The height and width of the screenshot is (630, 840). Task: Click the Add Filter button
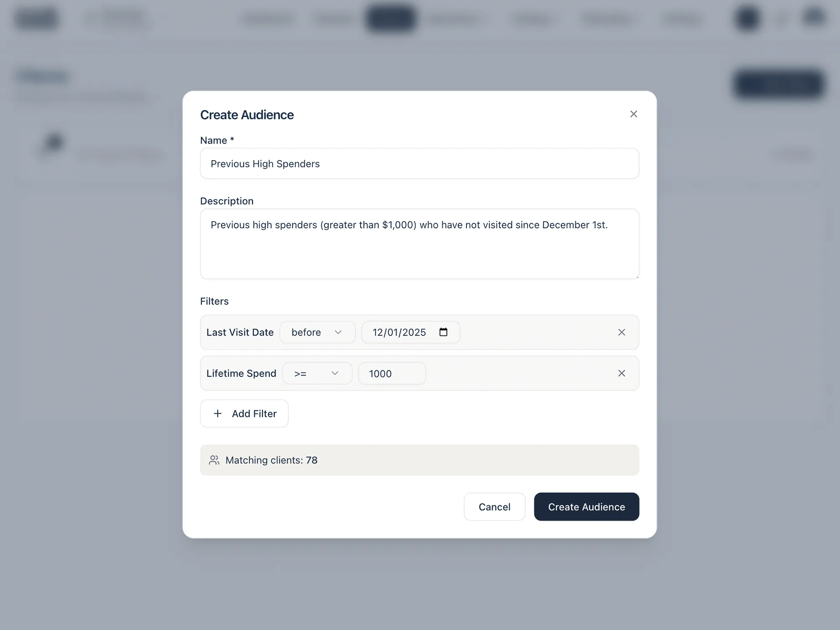click(x=244, y=413)
